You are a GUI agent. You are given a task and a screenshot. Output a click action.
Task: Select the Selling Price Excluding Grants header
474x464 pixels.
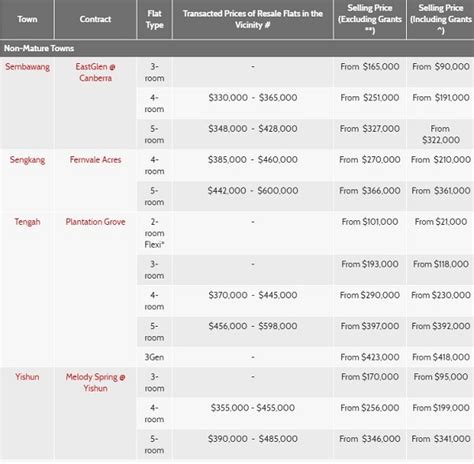click(x=370, y=19)
